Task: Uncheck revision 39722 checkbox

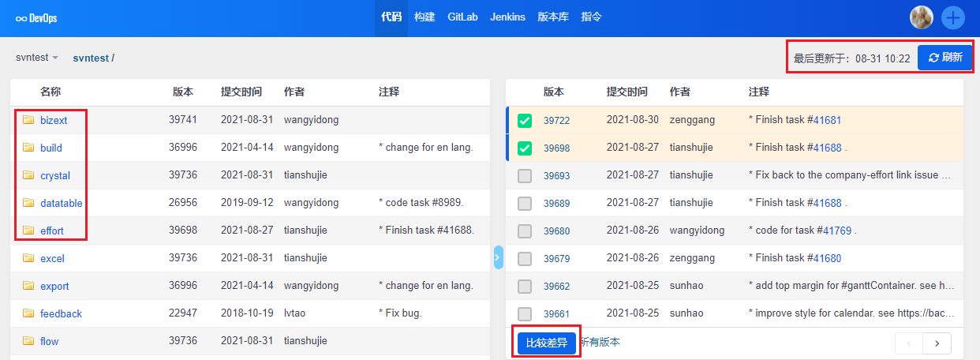Action: tap(525, 121)
